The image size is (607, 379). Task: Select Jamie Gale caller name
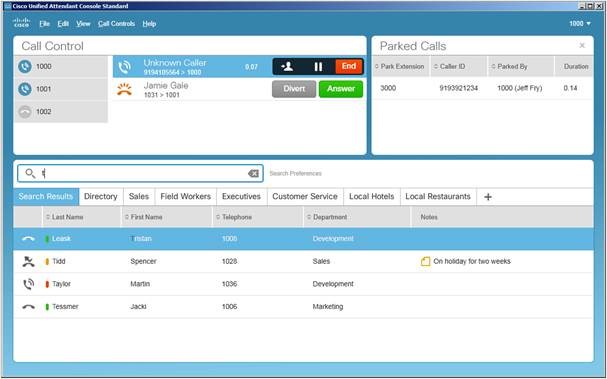166,85
